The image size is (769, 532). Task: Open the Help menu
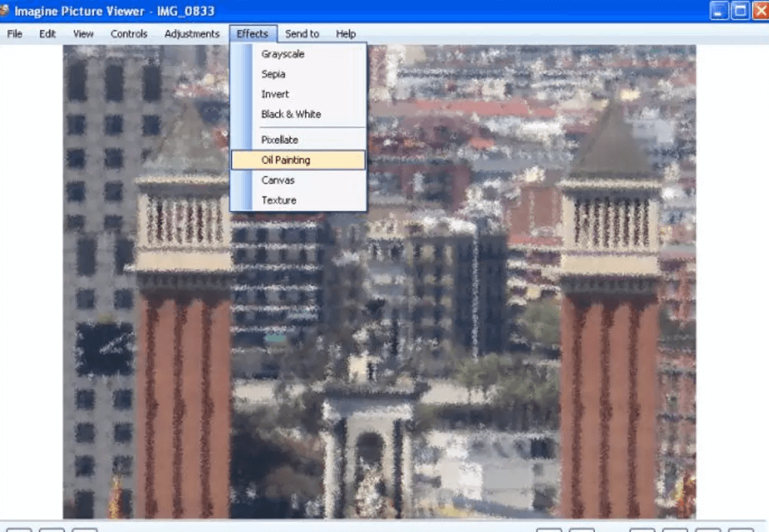[346, 34]
